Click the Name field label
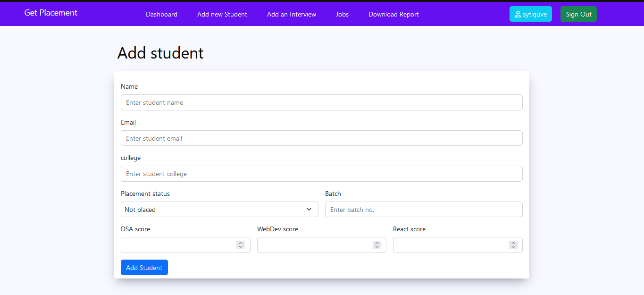This screenshot has height=295, width=644. coord(129,86)
